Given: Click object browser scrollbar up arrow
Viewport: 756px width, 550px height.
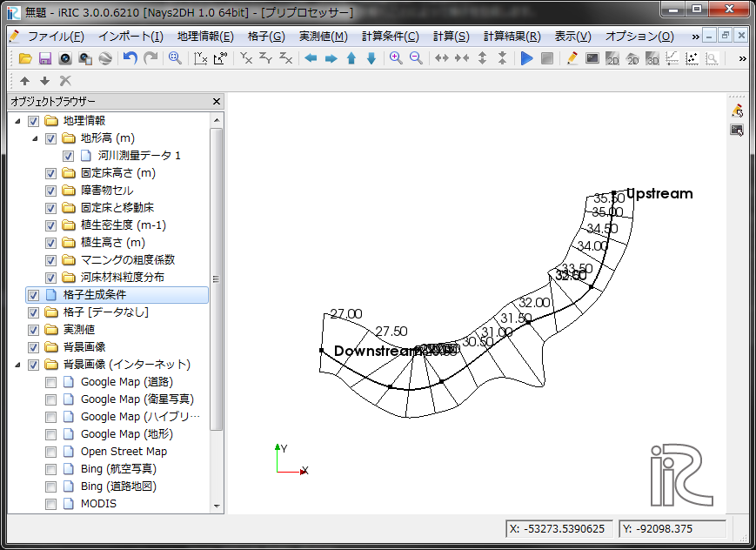Looking at the screenshot, I should 217,120.
